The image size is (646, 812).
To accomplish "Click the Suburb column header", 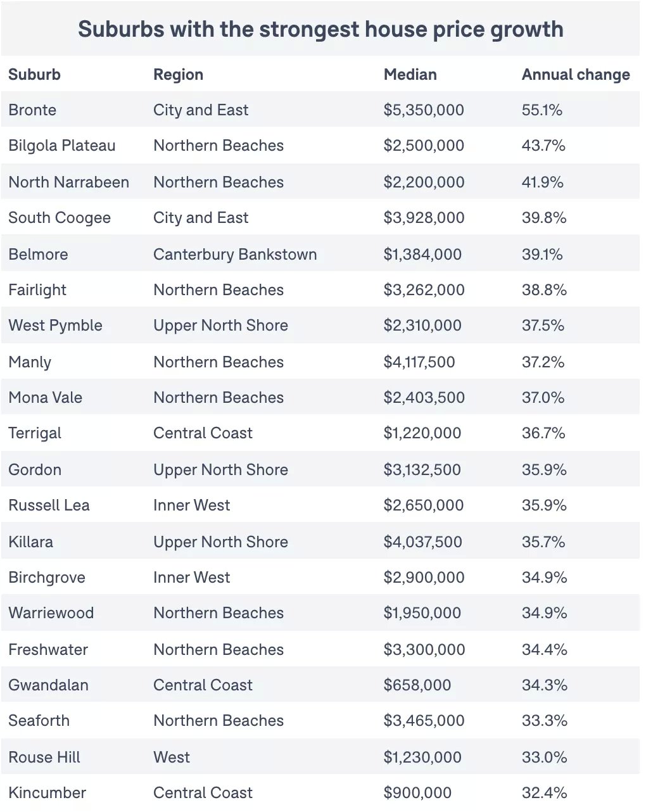I will click(x=34, y=75).
